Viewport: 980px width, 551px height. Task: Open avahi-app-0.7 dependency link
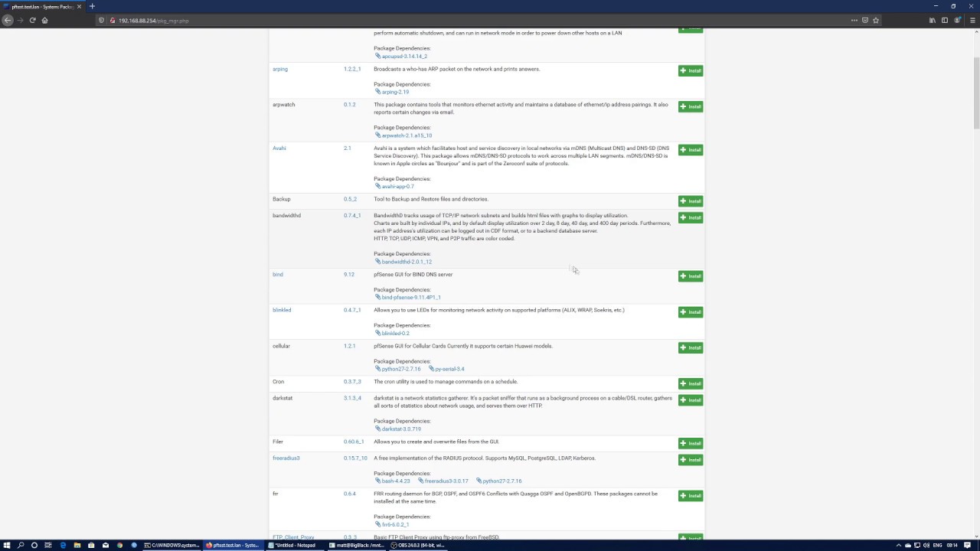394,186
